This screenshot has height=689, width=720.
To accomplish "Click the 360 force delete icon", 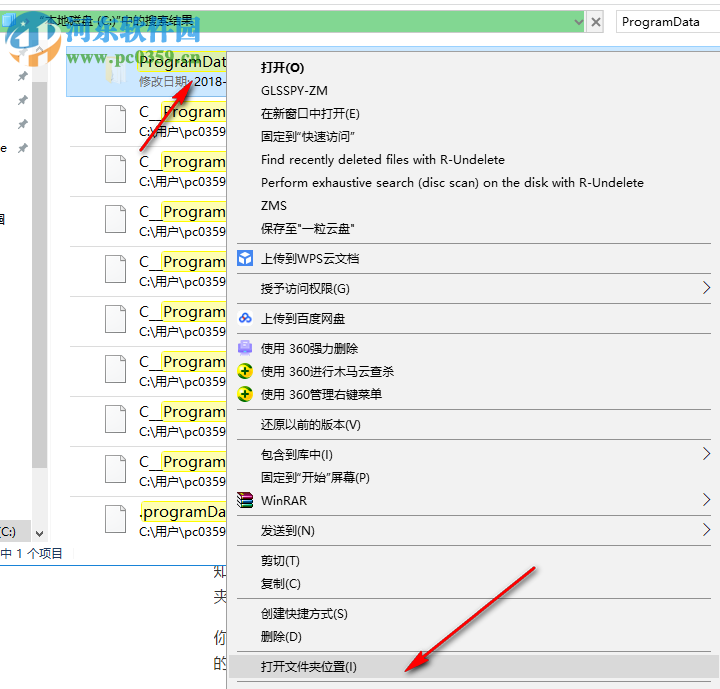I will tap(245, 348).
